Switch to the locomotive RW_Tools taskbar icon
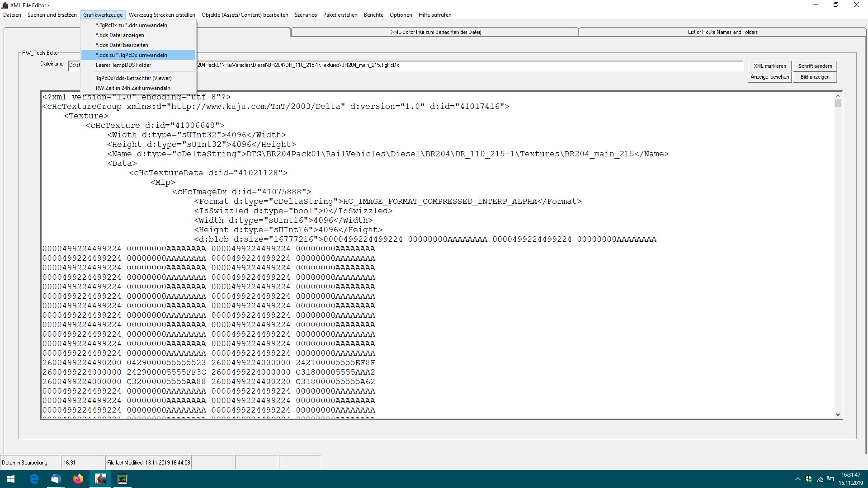 tap(100, 479)
